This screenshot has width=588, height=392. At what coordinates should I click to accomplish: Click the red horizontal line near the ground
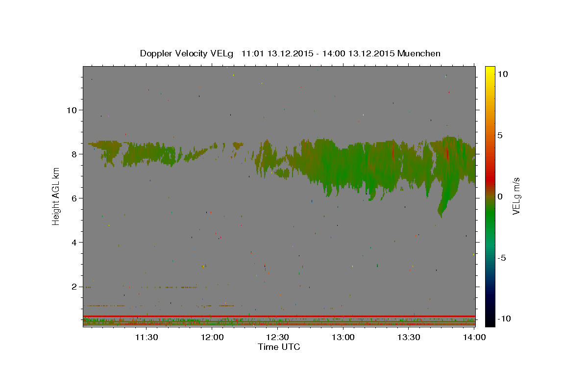tap(279, 316)
